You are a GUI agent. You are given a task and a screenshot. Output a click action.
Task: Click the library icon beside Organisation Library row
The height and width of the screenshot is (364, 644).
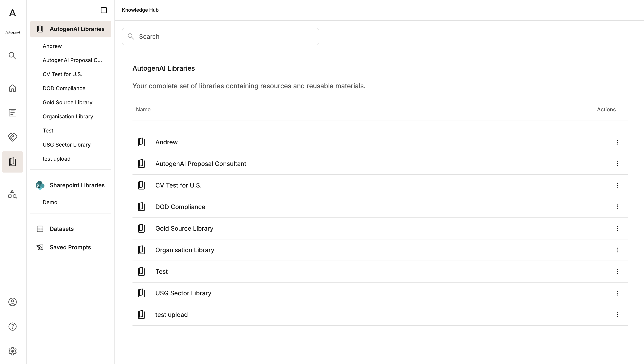141,250
